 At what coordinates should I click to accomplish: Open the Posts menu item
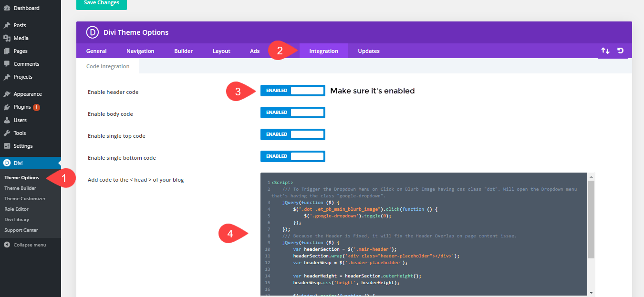[x=31, y=25]
